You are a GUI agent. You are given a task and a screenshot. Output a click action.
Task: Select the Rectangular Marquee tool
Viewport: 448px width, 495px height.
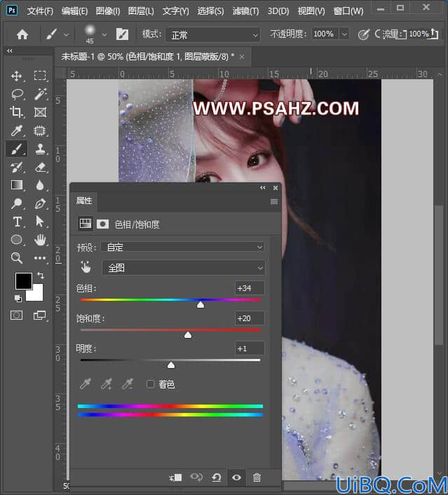(40, 76)
